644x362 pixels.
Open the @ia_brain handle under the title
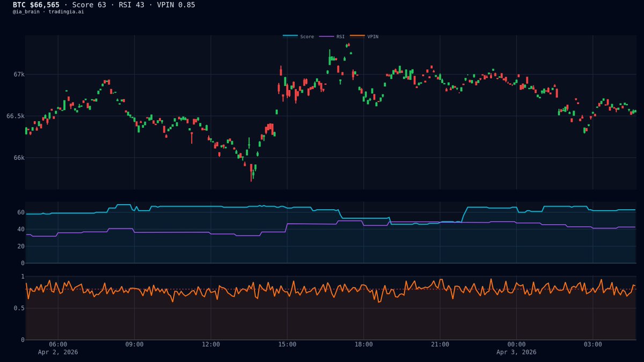click(x=26, y=12)
